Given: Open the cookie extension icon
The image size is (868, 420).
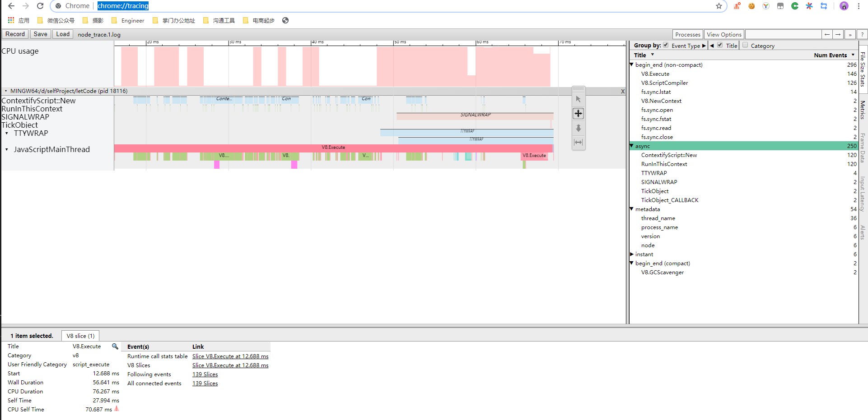Looking at the screenshot, I should pyautogui.click(x=751, y=6).
